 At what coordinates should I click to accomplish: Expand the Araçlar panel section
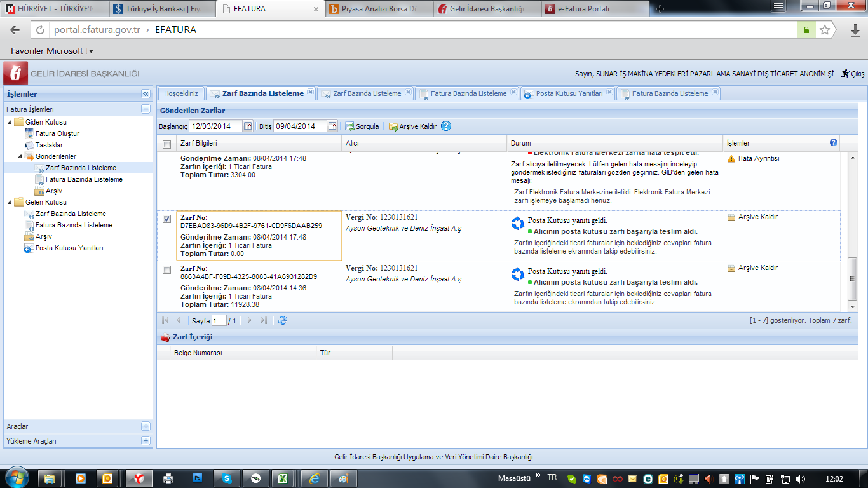tap(146, 426)
